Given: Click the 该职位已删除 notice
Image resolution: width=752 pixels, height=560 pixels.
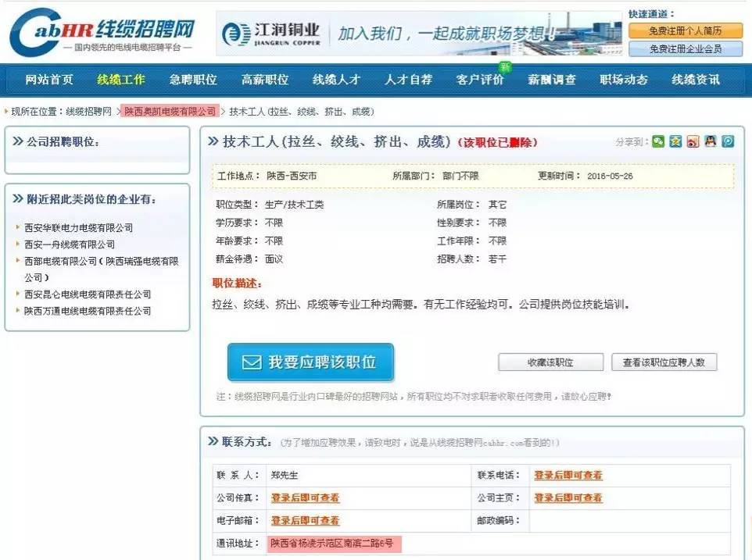Looking at the screenshot, I should (497, 142).
